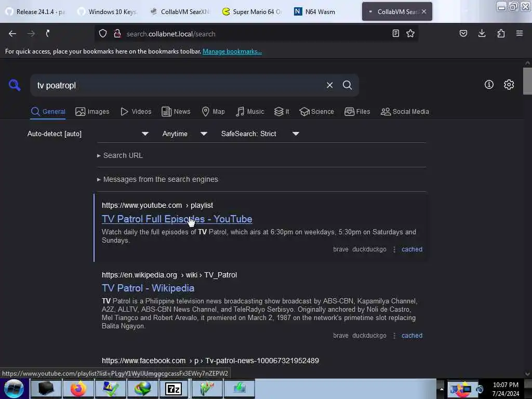Open the About info icon

[x=489, y=85]
